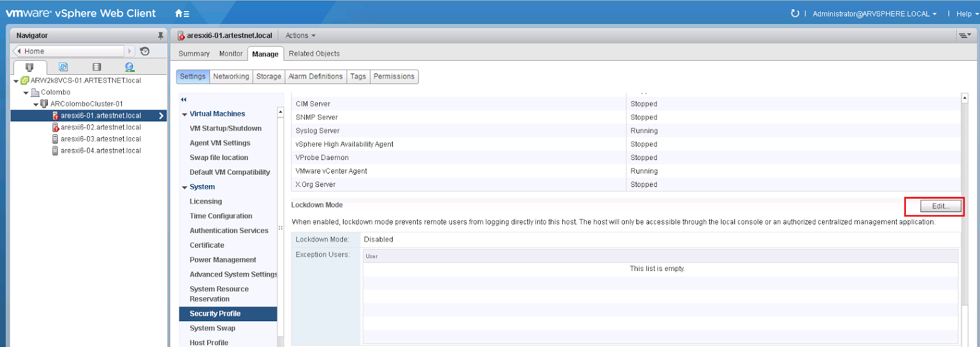Open the navigation history icon
The height and width of the screenshot is (347, 980).
(x=145, y=51)
